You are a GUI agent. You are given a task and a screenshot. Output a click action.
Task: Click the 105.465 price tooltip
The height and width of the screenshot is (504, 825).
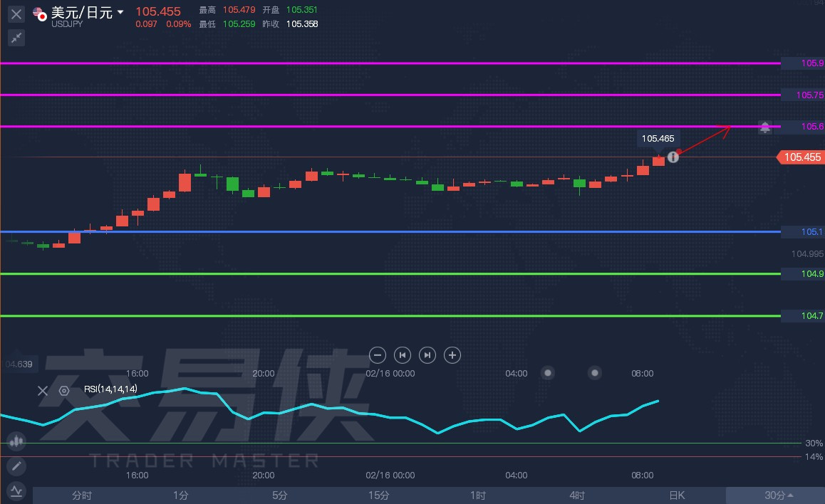658,139
